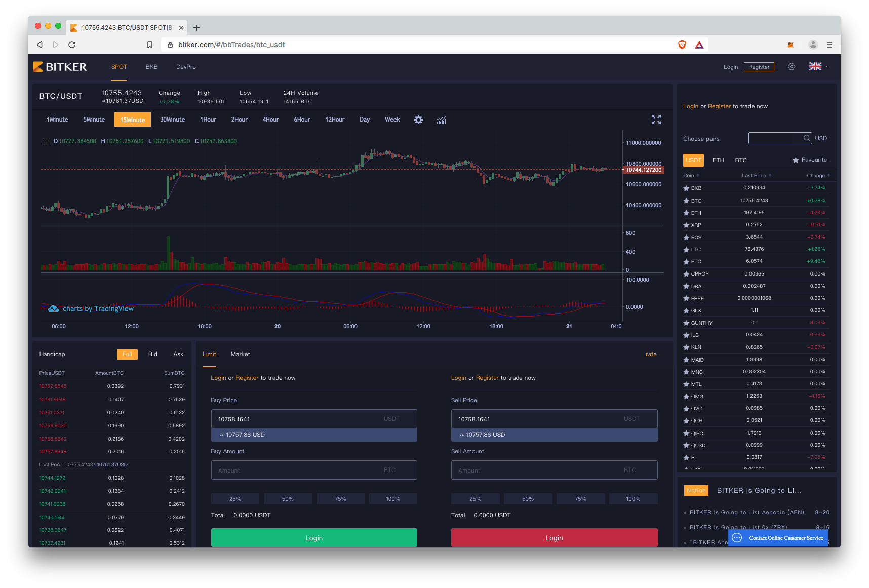Sort pairs by Coin column
Image resolution: width=869 pixels, height=588 pixels.
[x=691, y=176]
